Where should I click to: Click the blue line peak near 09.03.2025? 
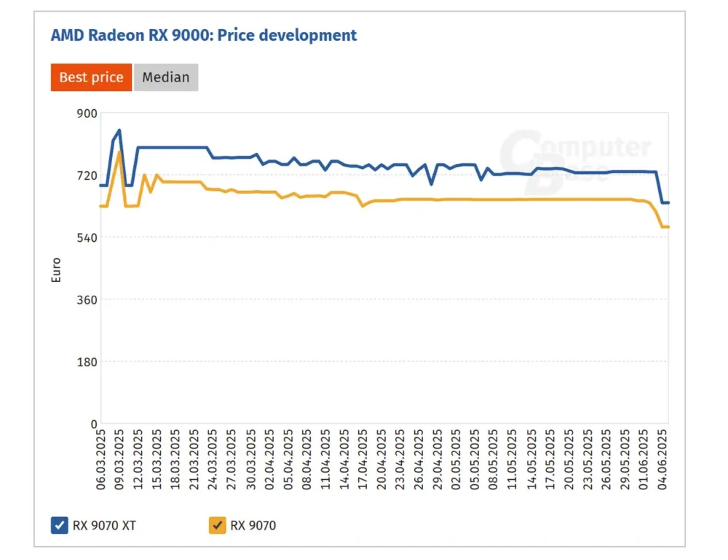[x=119, y=130]
